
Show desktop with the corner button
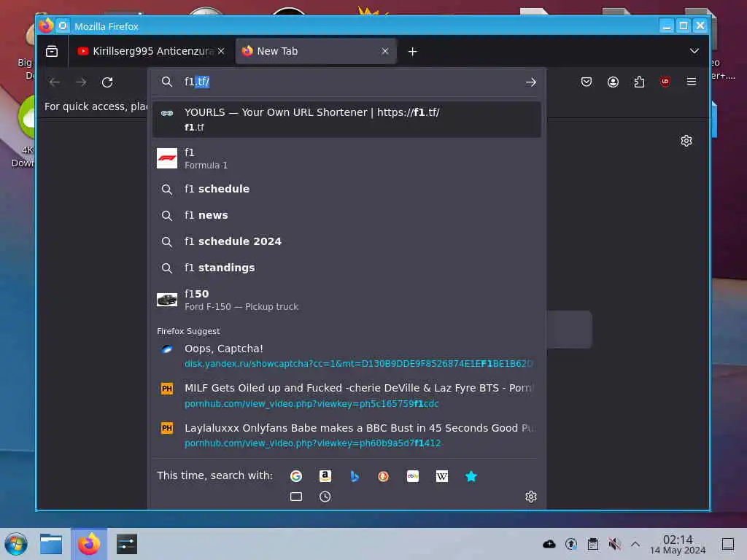pos(727,544)
